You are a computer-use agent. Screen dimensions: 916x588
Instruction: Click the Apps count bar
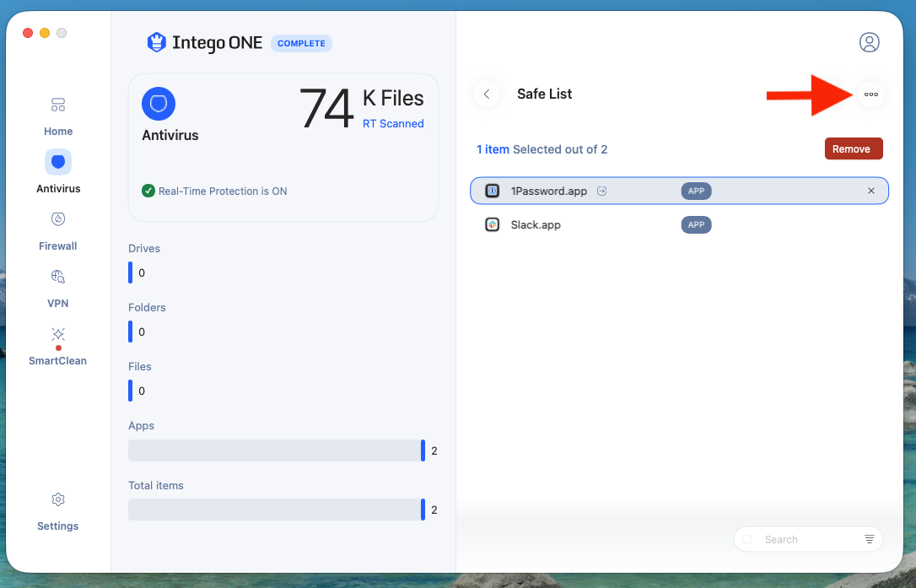click(277, 450)
